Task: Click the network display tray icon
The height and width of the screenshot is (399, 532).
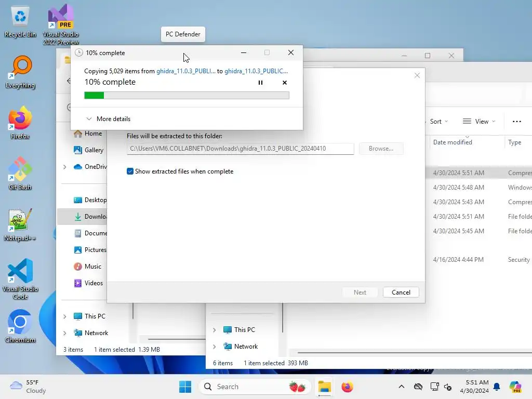Action: (434, 387)
